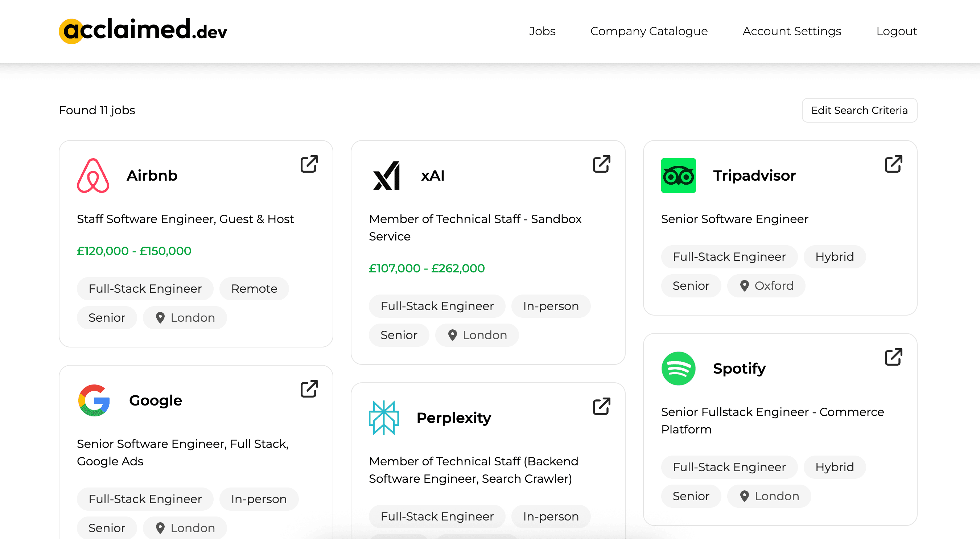
Task: Select Google Ads Senior Software Engineer title
Action: [x=183, y=452]
